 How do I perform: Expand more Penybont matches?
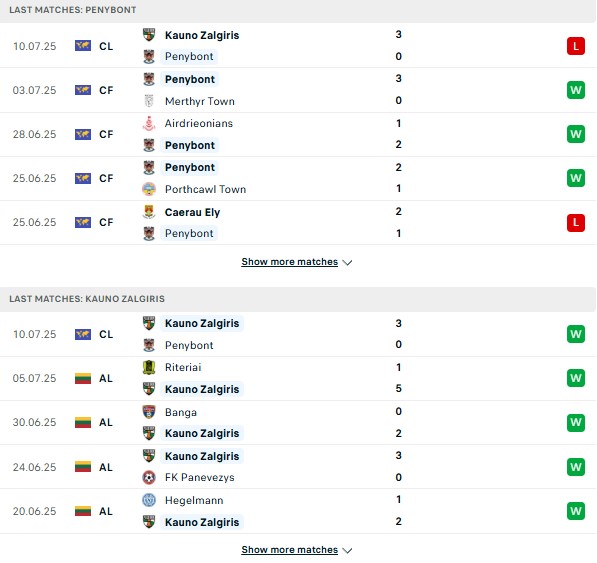click(290, 262)
